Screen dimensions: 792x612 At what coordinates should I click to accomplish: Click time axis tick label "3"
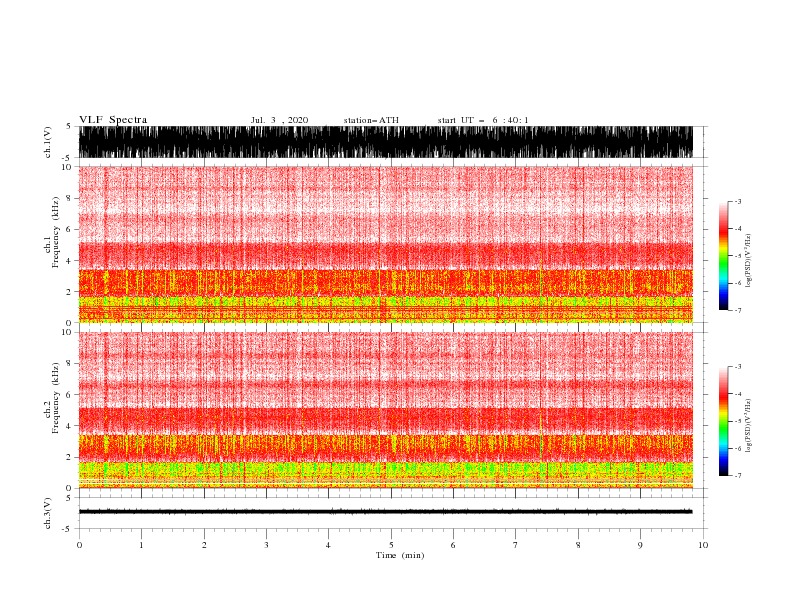pos(266,545)
